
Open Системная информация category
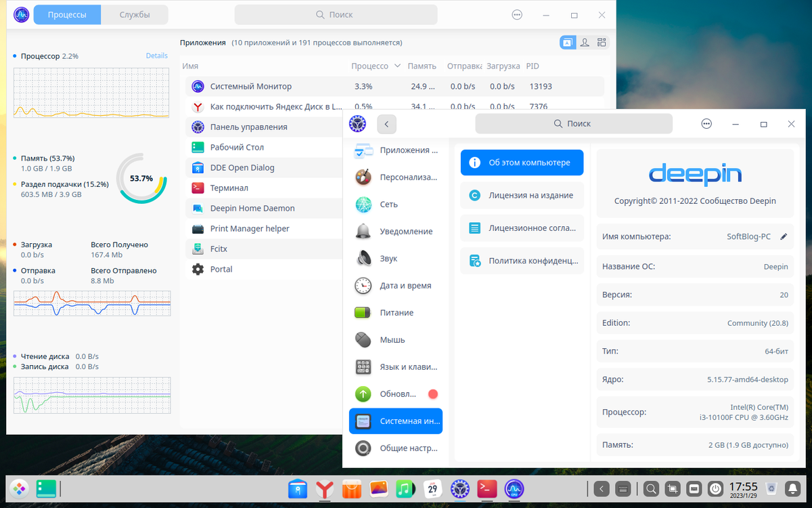[395, 421]
